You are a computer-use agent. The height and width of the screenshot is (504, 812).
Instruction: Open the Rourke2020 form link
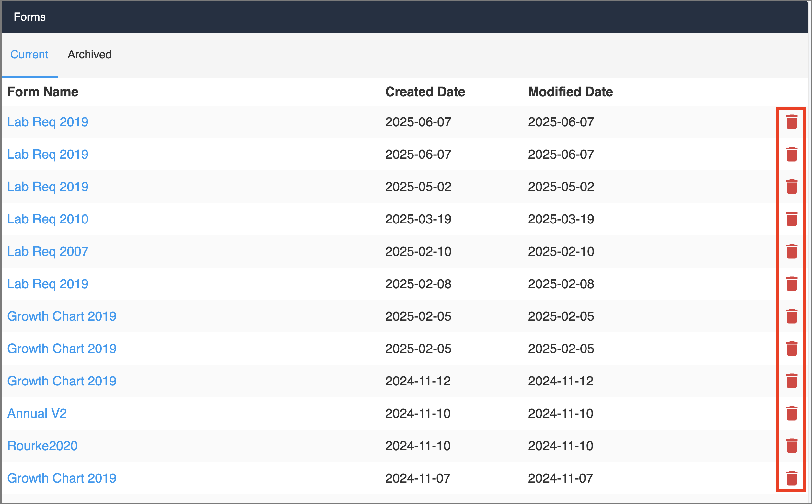[42, 446]
